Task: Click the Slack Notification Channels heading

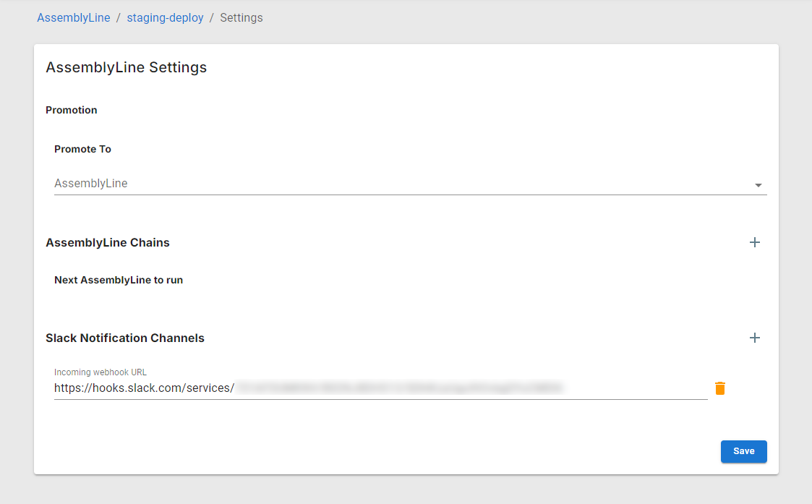Action: point(125,338)
